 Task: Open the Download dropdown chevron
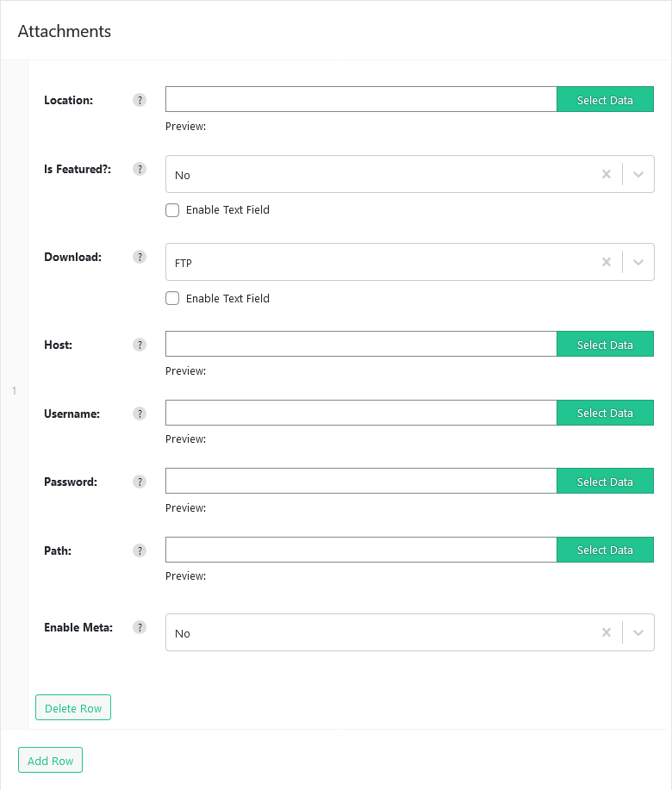638,262
